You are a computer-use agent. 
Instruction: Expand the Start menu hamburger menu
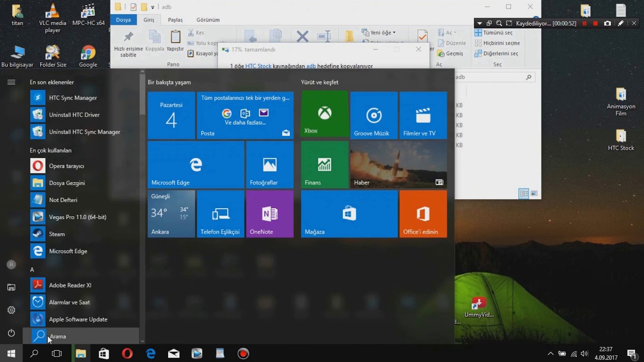tap(11, 82)
